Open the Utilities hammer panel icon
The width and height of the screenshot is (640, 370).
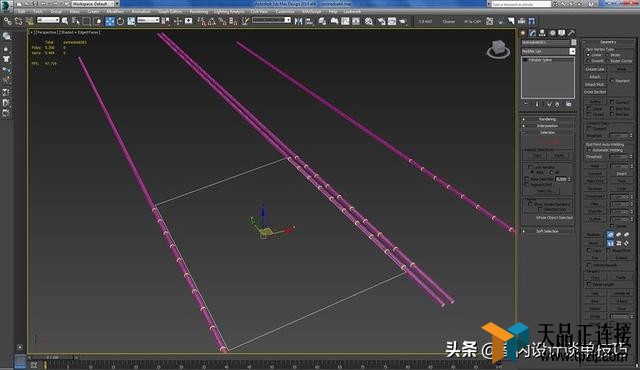pos(571,33)
